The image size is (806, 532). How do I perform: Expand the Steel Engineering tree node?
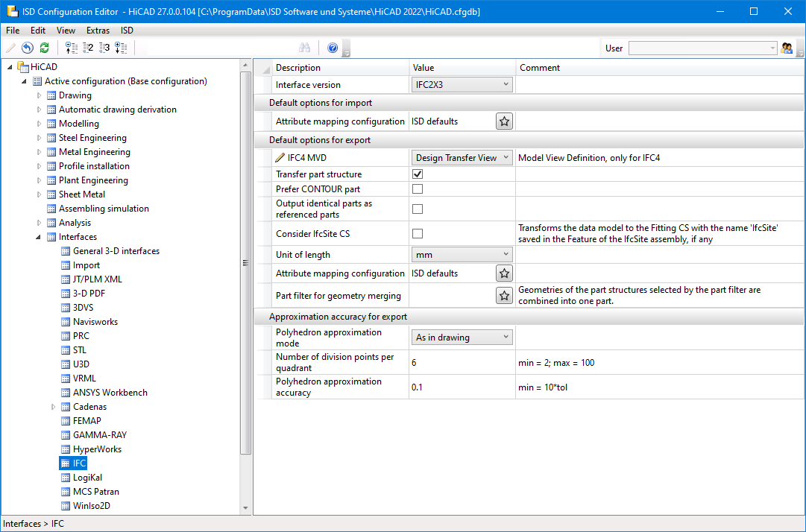point(40,138)
